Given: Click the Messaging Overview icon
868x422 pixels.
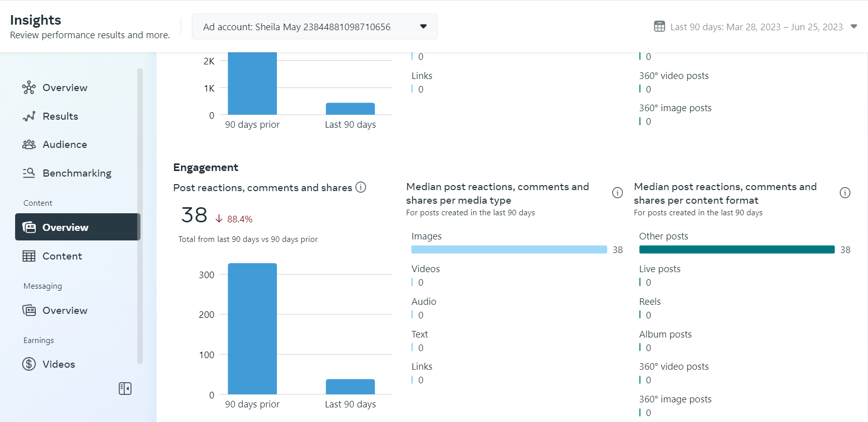Looking at the screenshot, I should click(x=29, y=310).
